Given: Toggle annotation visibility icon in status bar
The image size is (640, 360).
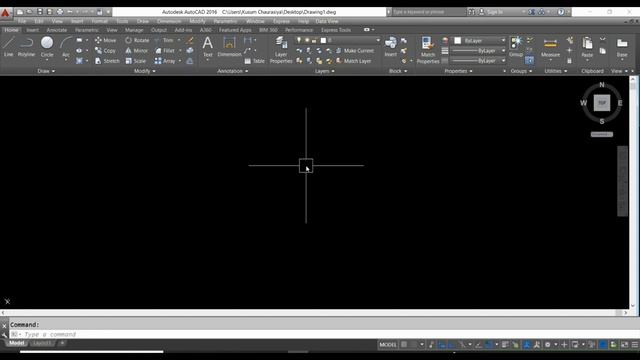Looking at the screenshot, I should point(527,344).
